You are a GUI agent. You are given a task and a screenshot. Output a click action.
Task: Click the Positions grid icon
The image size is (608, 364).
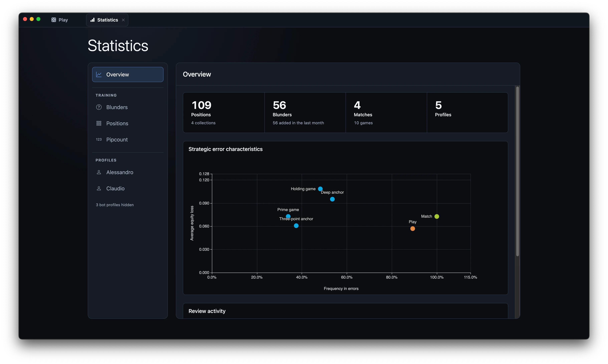(99, 123)
